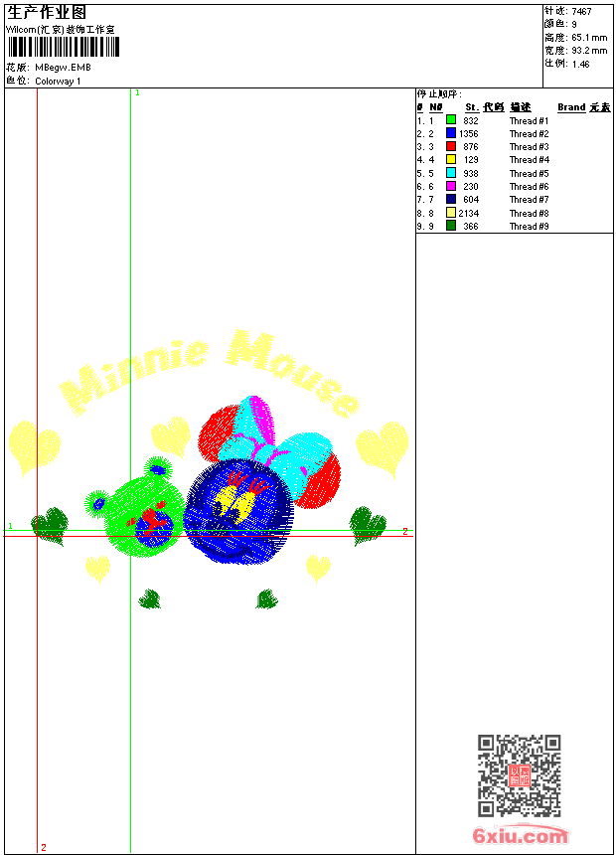Select the stitch count value 129
The width and height of the screenshot is (616, 855).
pos(471,160)
